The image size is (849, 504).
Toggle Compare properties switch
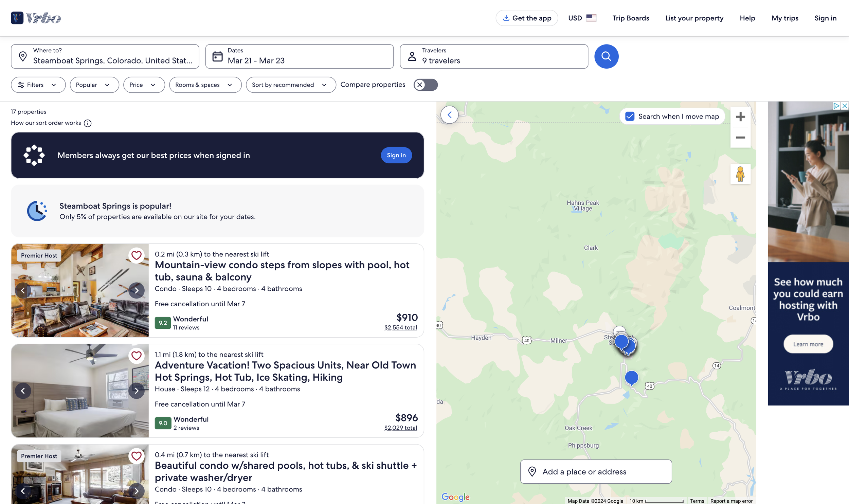pos(426,85)
